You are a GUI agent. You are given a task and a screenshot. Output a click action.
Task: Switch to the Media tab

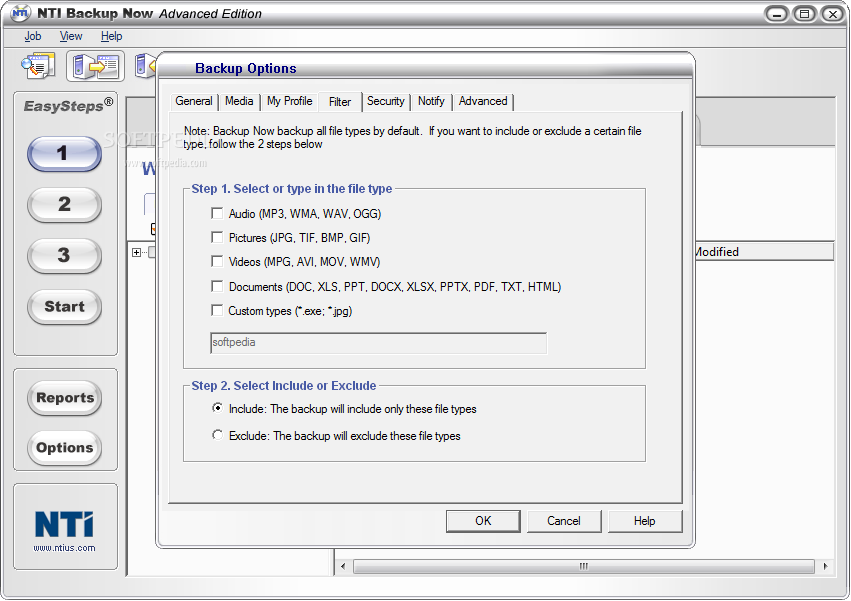tap(239, 102)
